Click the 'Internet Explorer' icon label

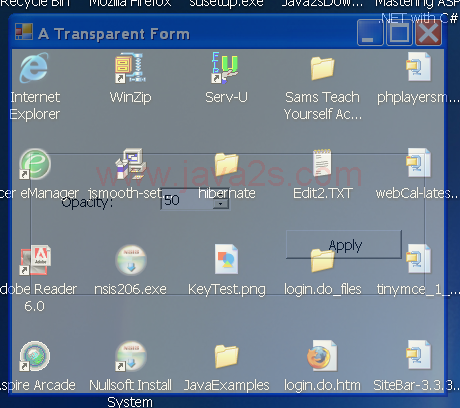coord(35,106)
